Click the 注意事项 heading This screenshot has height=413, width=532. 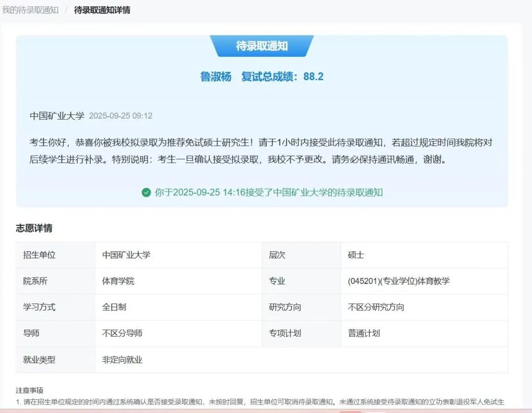pyautogui.click(x=30, y=391)
